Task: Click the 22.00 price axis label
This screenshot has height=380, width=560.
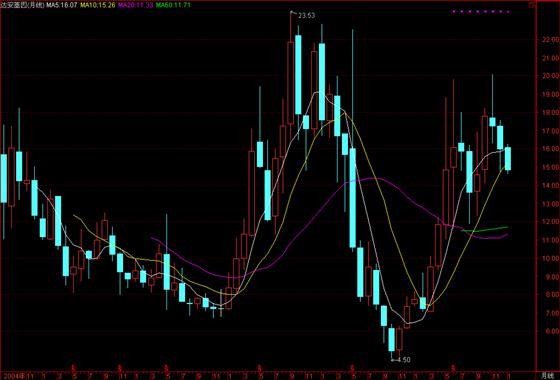Action: click(550, 40)
